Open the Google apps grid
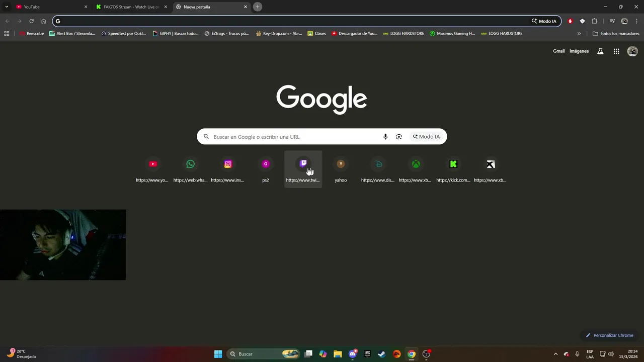 pos(616,51)
